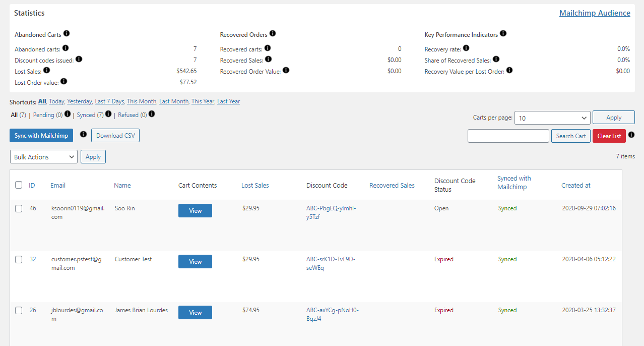Tick the select-all checkbox in table header
This screenshot has height=346, width=644.
19,185
